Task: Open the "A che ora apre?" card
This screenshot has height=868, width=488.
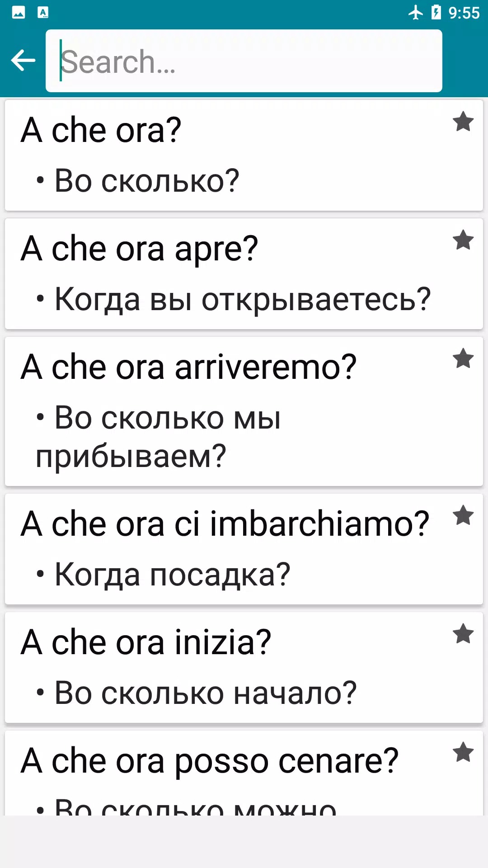Action: pyautogui.click(x=140, y=249)
